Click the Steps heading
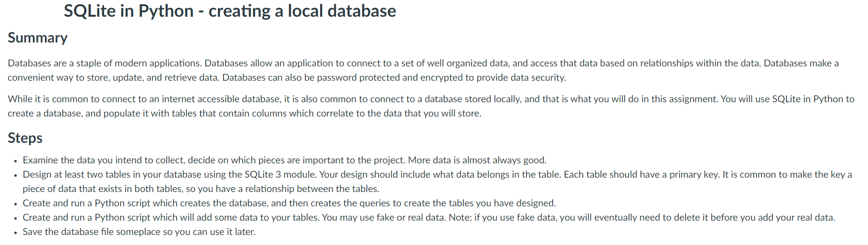Image resolution: width=868 pixels, height=245 pixels. click(x=25, y=138)
